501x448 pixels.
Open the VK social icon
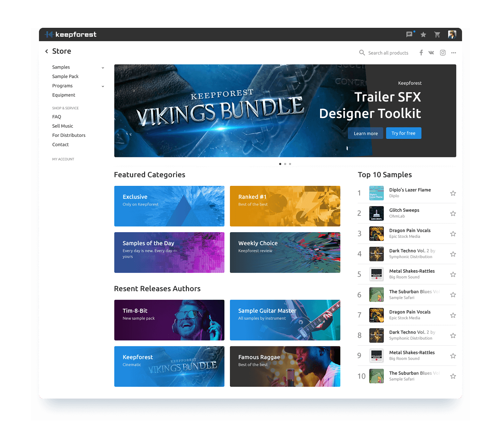(x=431, y=53)
